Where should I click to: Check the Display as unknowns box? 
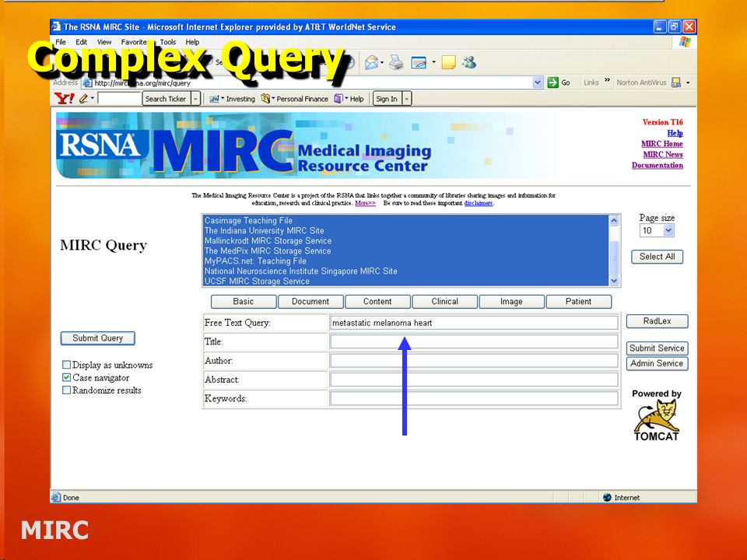[x=66, y=365]
